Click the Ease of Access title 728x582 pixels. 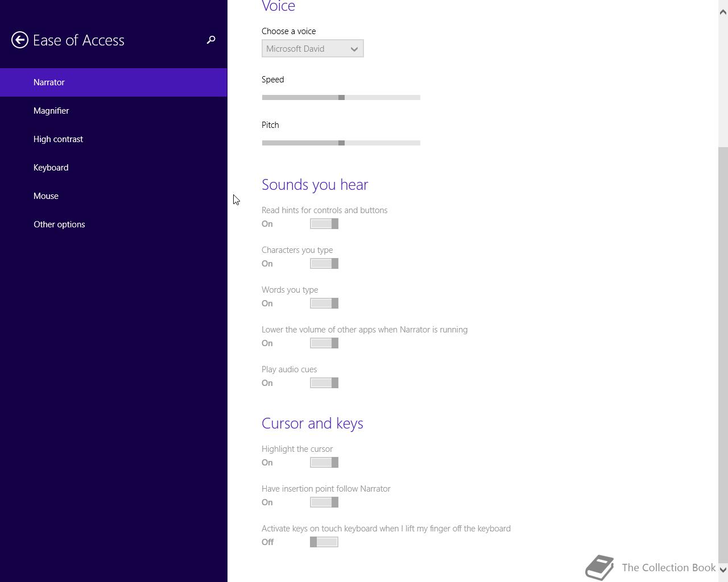[x=78, y=40]
